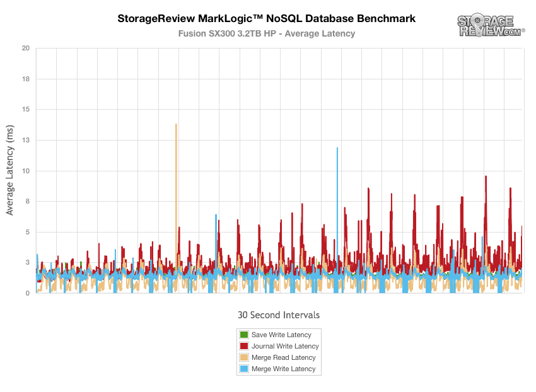This screenshot has height=392, width=536.
Task: Click the y-axis value 8
Action: [28, 201]
